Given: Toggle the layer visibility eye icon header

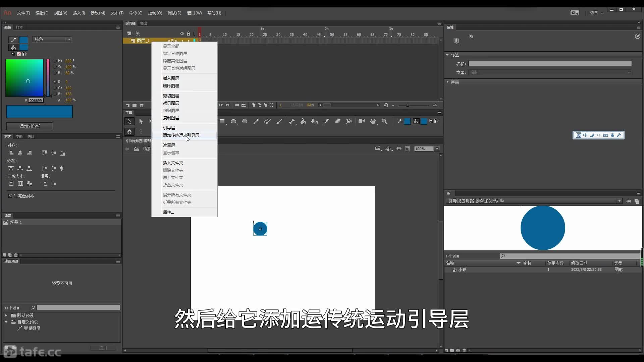Looking at the screenshot, I should pos(182,34).
